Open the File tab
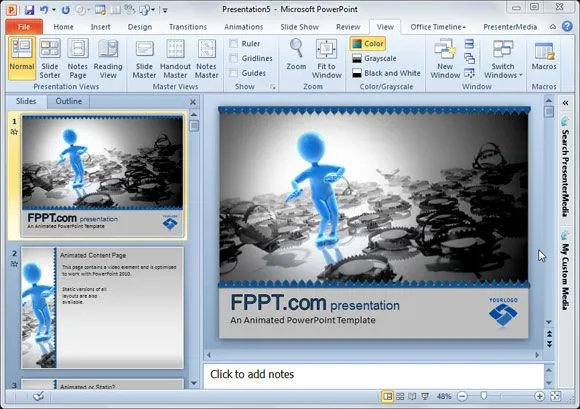This screenshot has height=409, width=580. pyautogui.click(x=24, y=27)
